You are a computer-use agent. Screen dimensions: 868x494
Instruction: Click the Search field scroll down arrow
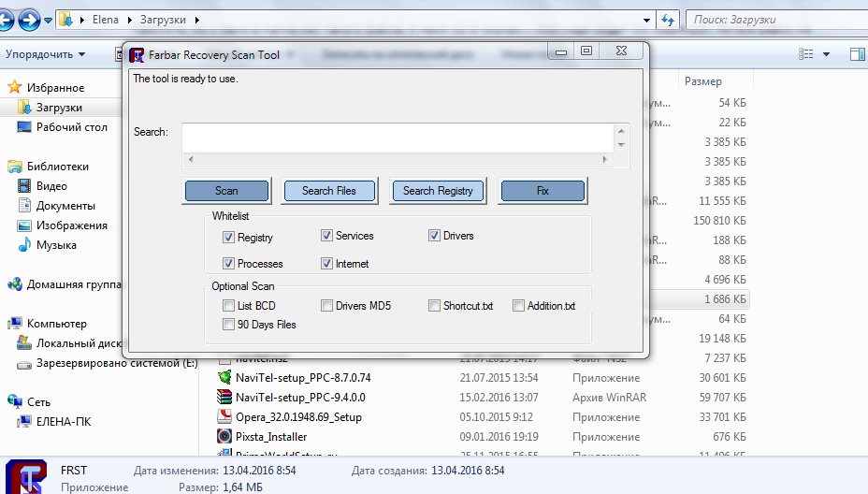tap(621, 145)
